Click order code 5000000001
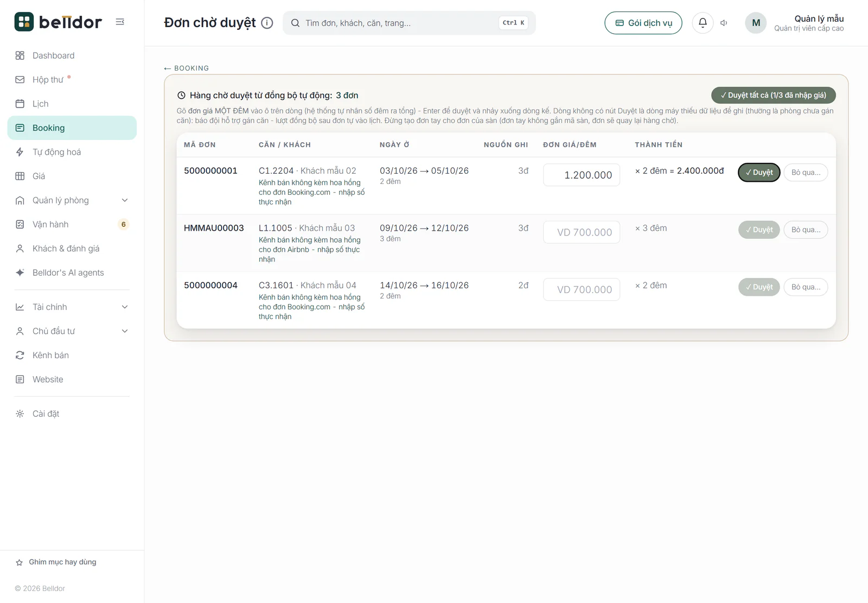The width and height of the screenshot is (868, 603). coord(210,170)
